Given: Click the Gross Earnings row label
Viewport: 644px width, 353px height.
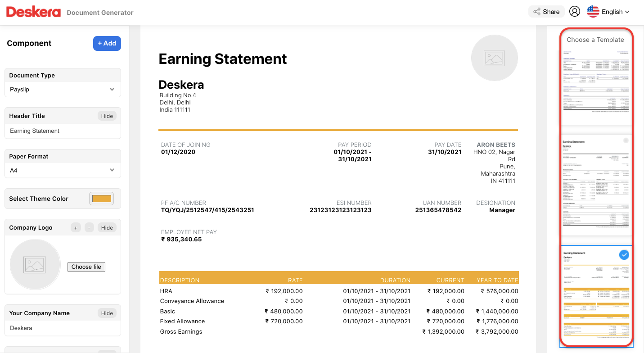Looking at the screenshot, I should pos(181,332).
